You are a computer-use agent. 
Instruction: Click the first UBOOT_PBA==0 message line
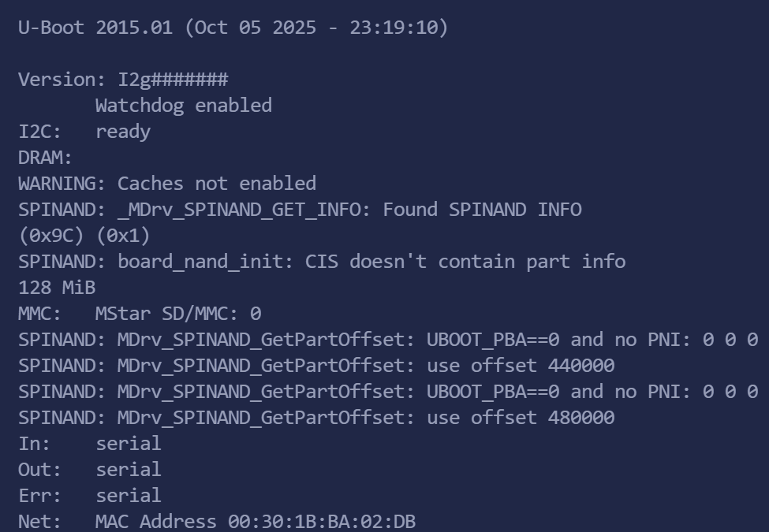(x=388, y=340)
